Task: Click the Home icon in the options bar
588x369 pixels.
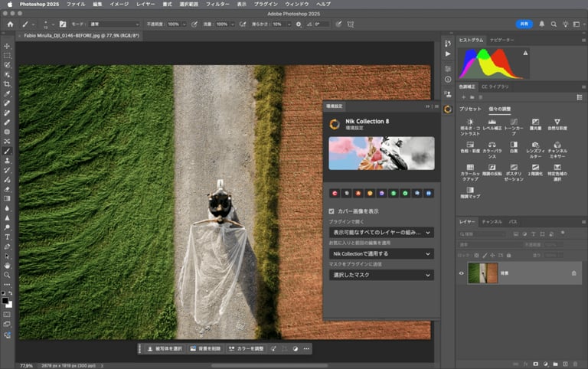Action: [x=10, y=24]
